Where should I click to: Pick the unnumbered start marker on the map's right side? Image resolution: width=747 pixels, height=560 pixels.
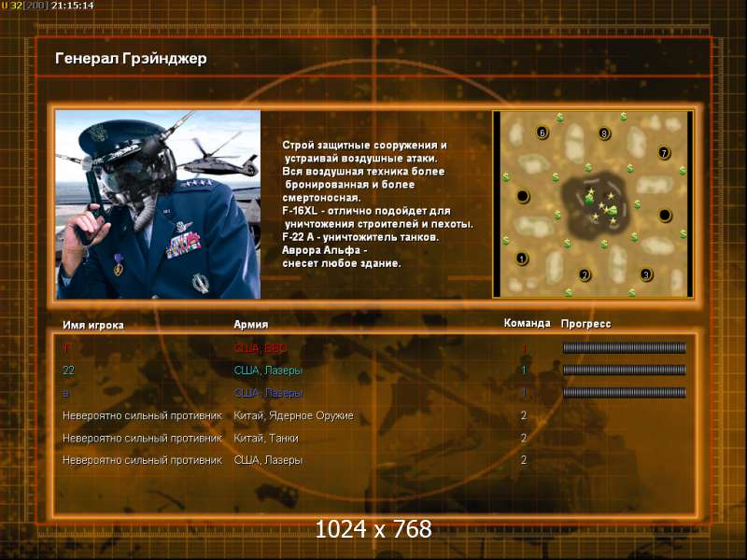[665, 216]
